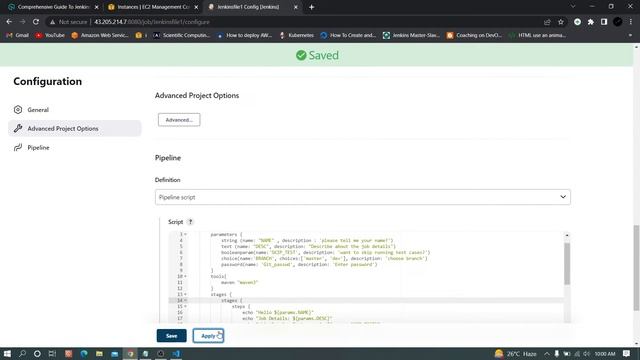
Task: Bookmark this page with star icon
Action: pyautogui.click(x=561, y=22)
